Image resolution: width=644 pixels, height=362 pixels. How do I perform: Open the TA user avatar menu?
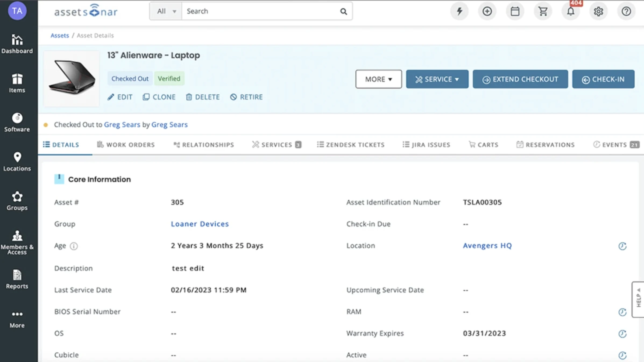tap(17, 11)
